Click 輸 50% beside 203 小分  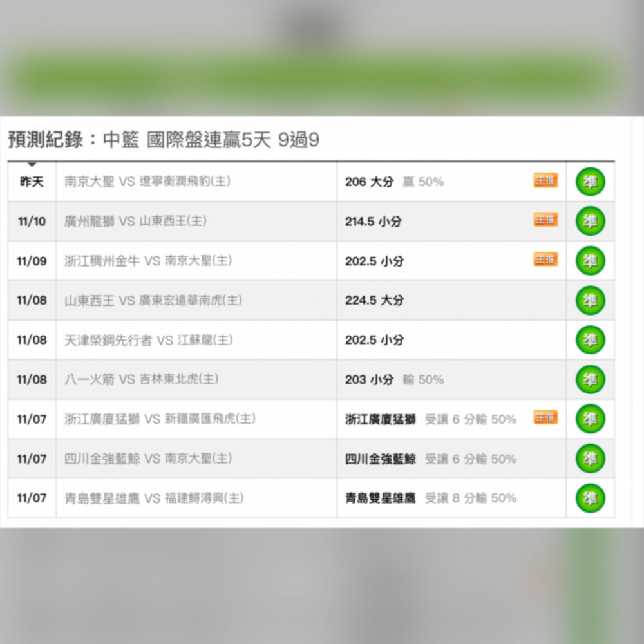(x=423, y=379)
